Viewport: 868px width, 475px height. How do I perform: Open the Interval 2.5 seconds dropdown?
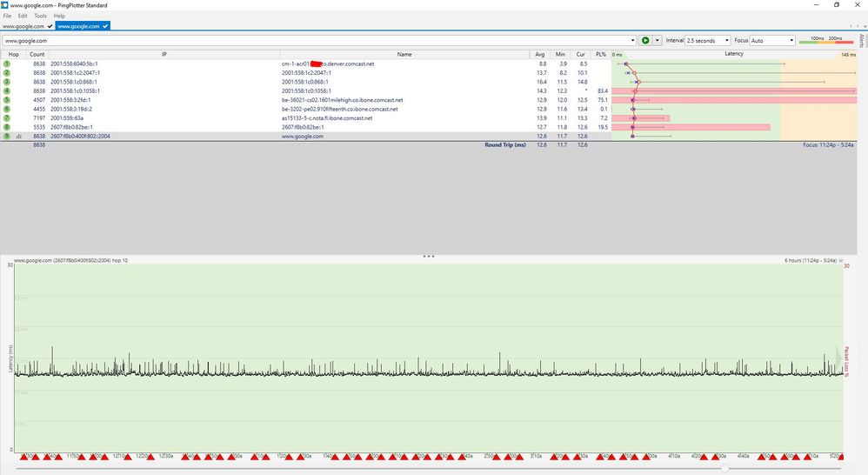[x=707, y=40]
